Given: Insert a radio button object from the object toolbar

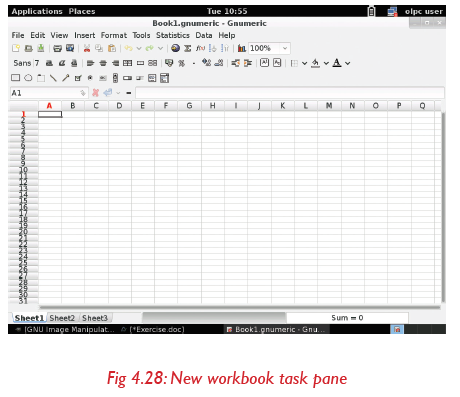Looking at the screenshot, I should [90, 78].
